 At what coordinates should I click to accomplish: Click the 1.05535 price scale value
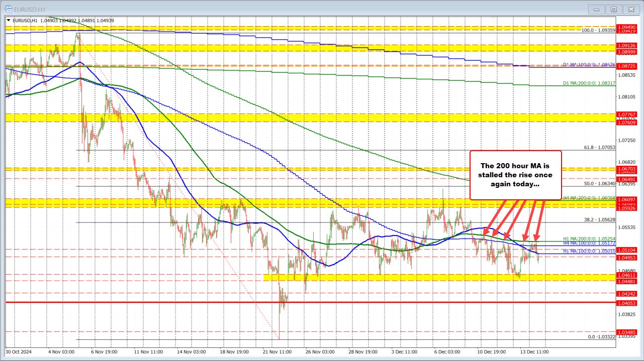tap(627, 227)
